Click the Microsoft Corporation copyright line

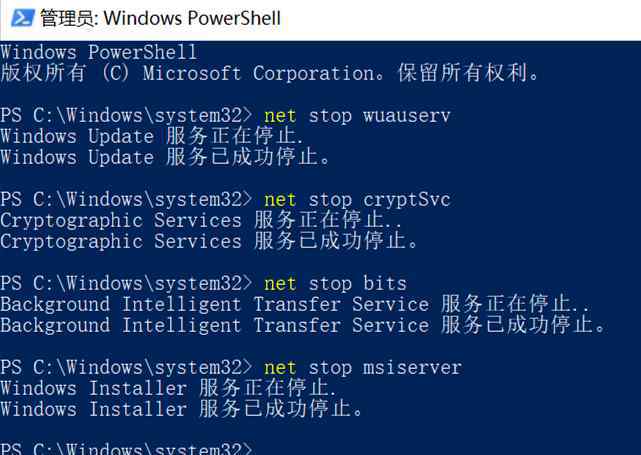click(269, 74)
